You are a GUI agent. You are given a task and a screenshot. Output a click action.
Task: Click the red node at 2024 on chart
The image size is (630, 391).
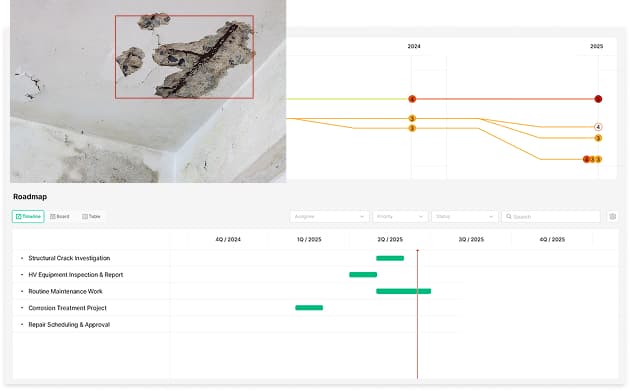pos(412,99)
